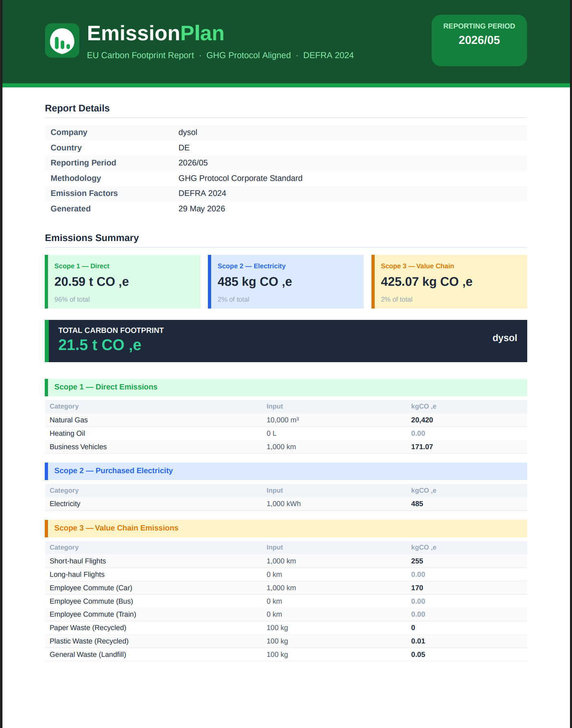Click the 'Scope 2 — Purchased Electricity' section header

tap(286, 471)
